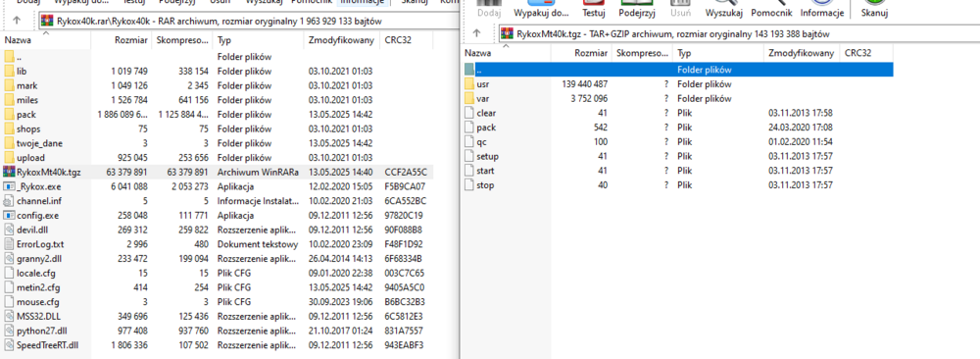
Task: Click the mark folder icon
Action: pos(9,85)
